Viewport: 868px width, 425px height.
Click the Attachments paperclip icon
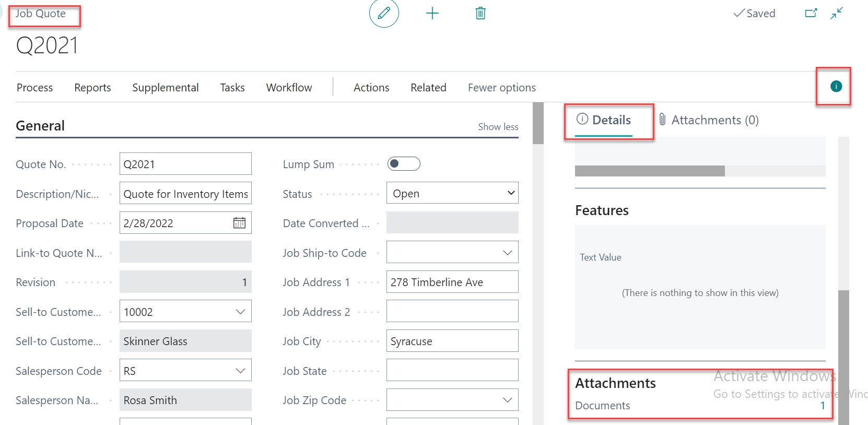[662, 120]
